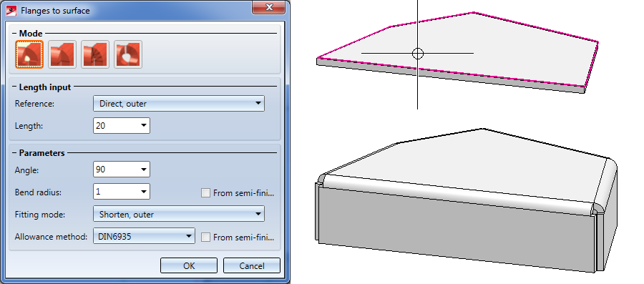Open the Length value dropdown
This screenshot has width=644, height=284.
click(x=144, y=126)
